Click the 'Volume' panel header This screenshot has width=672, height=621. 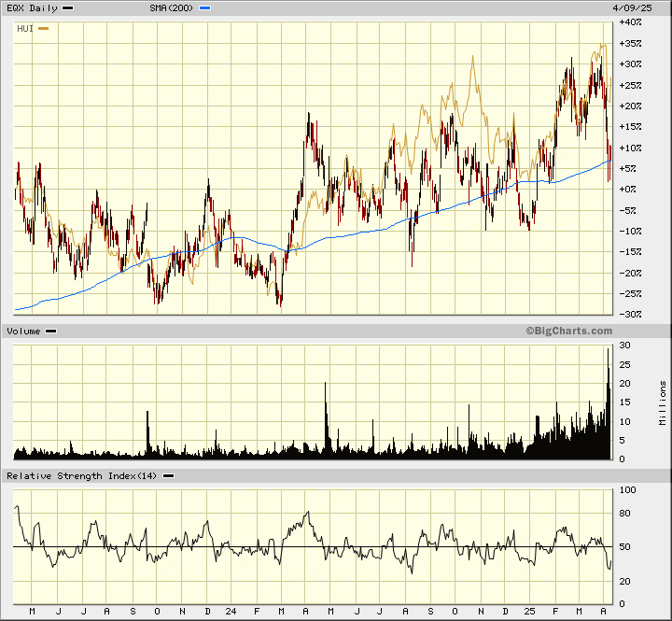23,332
